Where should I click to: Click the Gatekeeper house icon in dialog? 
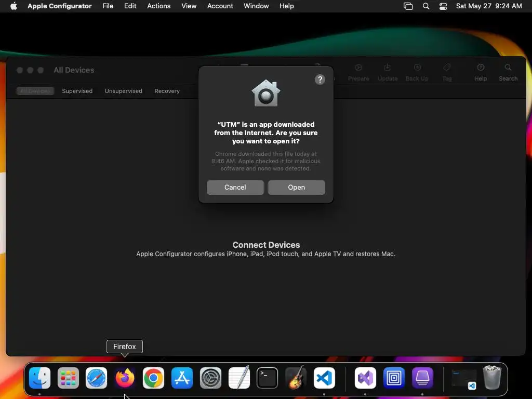(x=265, y=93)
